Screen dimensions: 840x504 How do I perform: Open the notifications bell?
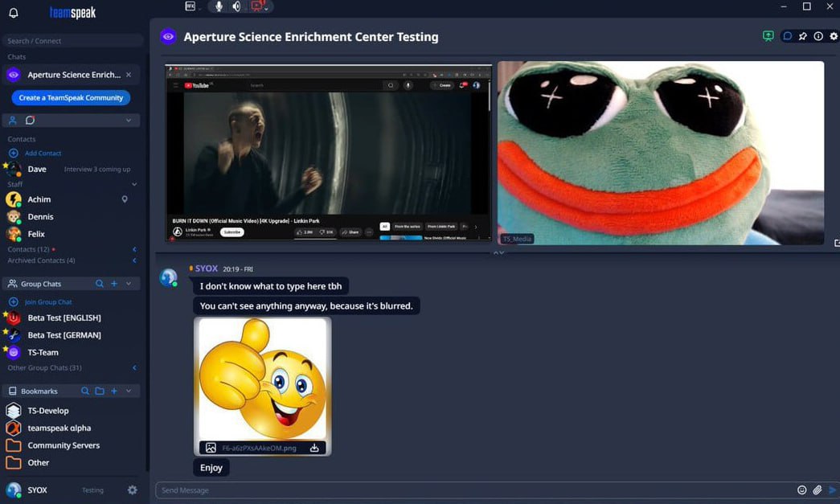(14, 13)
